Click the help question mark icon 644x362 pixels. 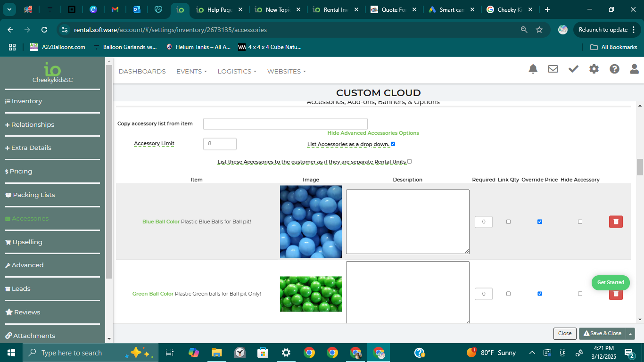(614, 69)
